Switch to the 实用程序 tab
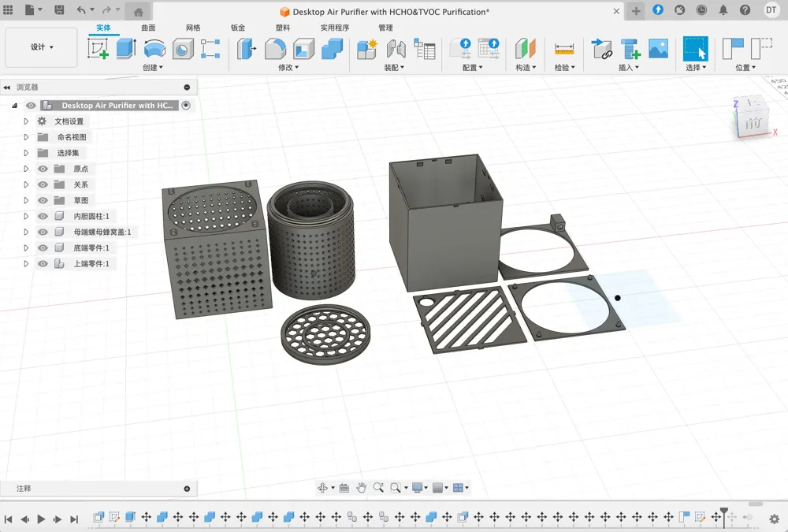The height and width of the screenshot is (532, 788). [x=335, y=28]
